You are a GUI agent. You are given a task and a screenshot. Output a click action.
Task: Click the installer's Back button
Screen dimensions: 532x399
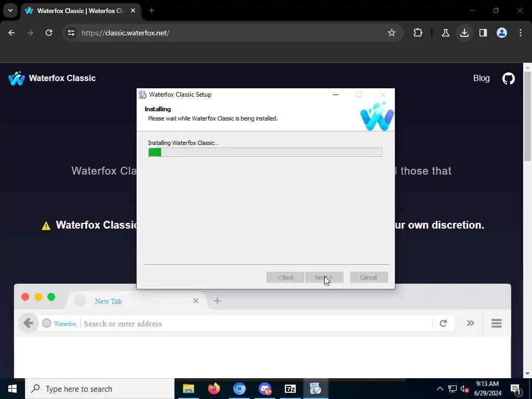(285, 277)
